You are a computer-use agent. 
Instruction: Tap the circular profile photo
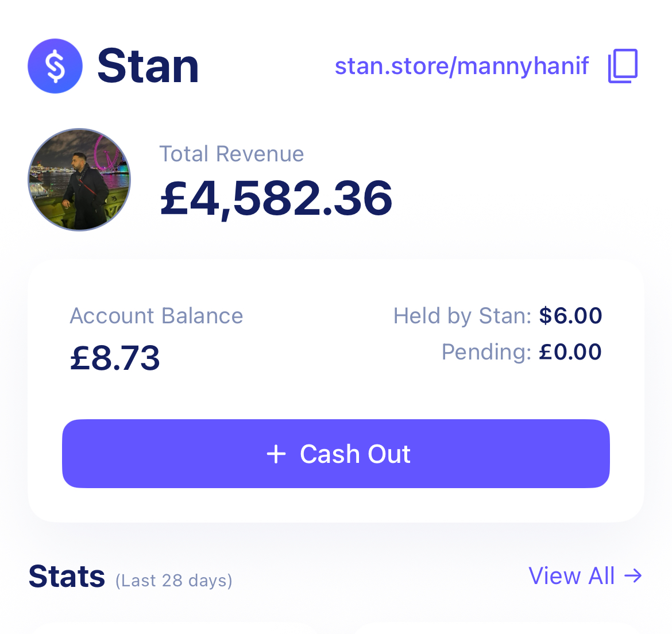79,180
